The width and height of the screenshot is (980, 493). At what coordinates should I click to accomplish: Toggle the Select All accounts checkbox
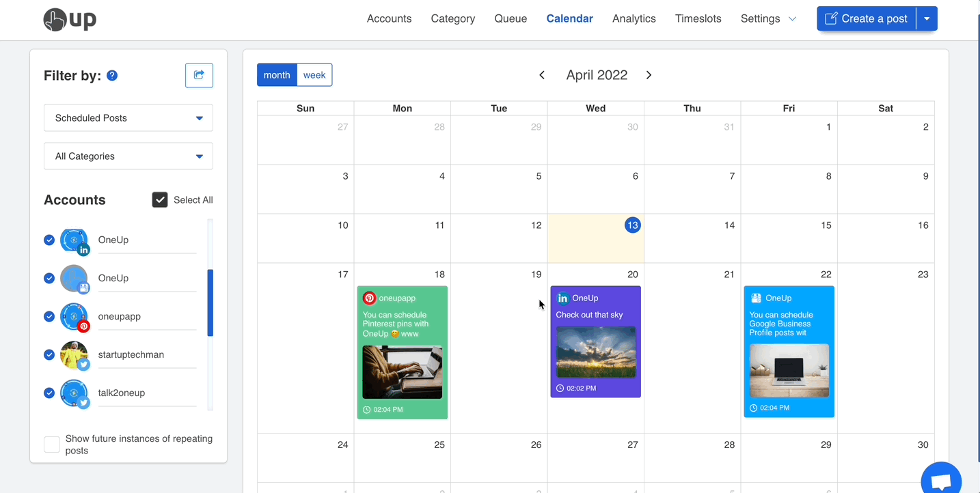[160, 200]
